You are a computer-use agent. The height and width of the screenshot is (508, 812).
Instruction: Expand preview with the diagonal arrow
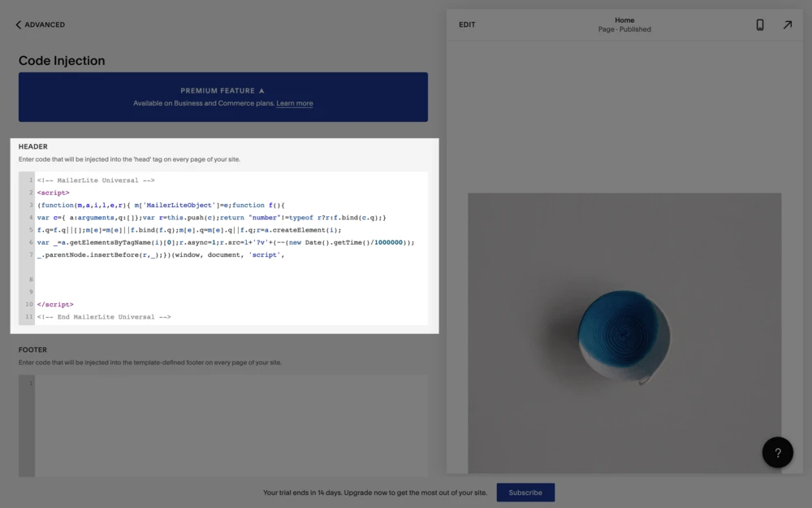point(787,25)
